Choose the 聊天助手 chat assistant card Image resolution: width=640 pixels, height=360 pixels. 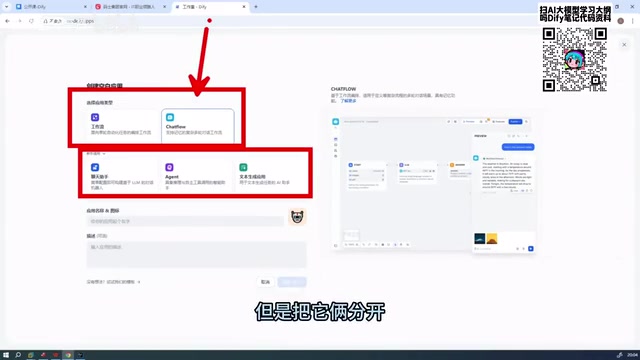(122, 176)
